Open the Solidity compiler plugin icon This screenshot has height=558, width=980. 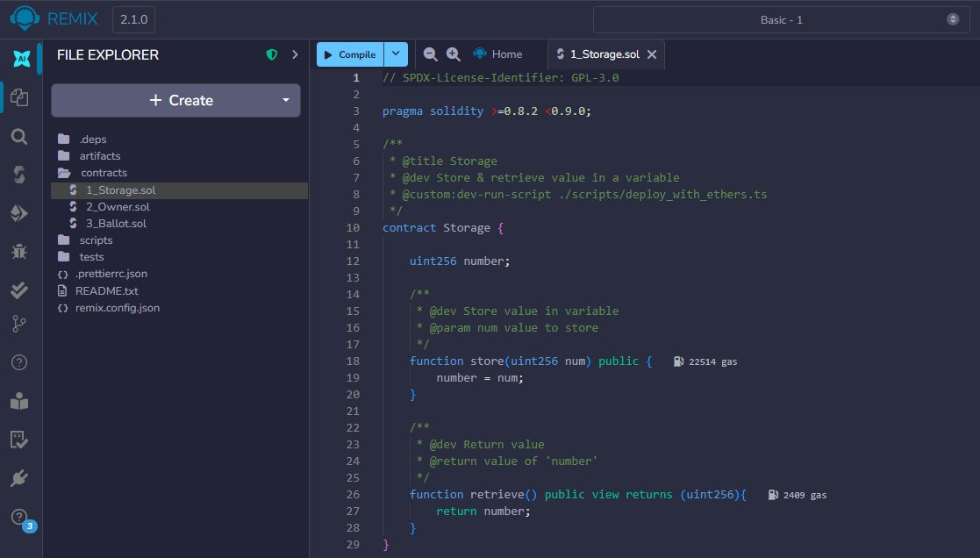click(x=19, y=175)
